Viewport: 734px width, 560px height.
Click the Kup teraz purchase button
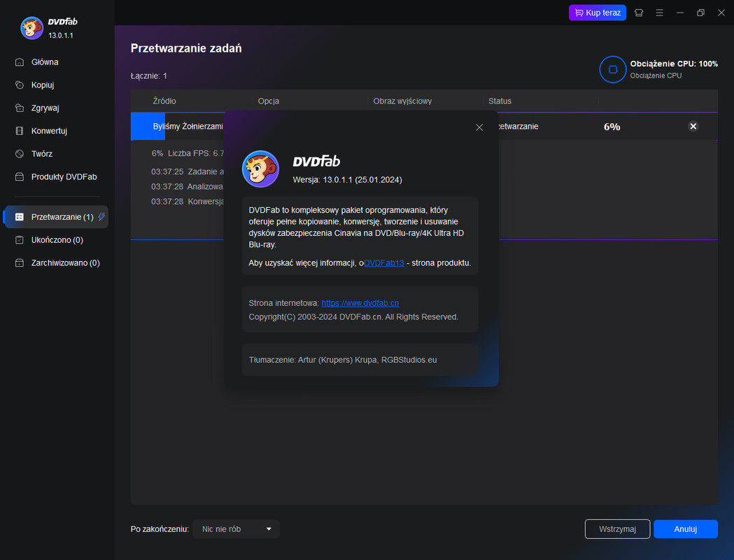coord(598,13)
